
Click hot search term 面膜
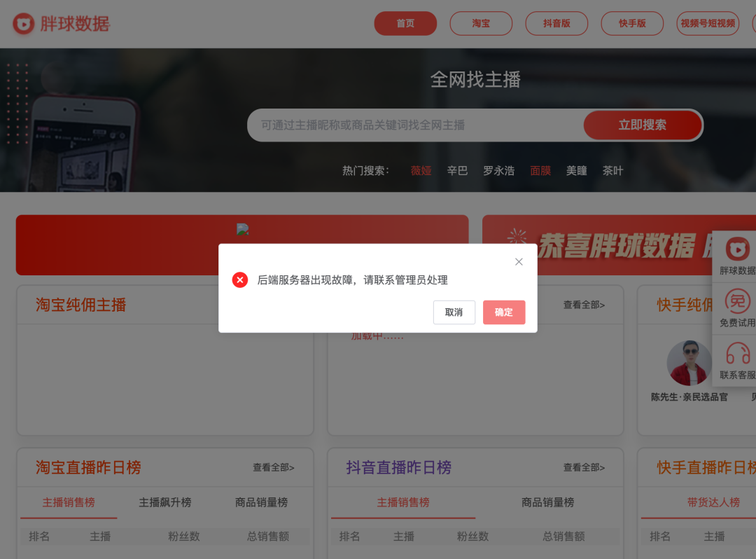coord(540,171)
